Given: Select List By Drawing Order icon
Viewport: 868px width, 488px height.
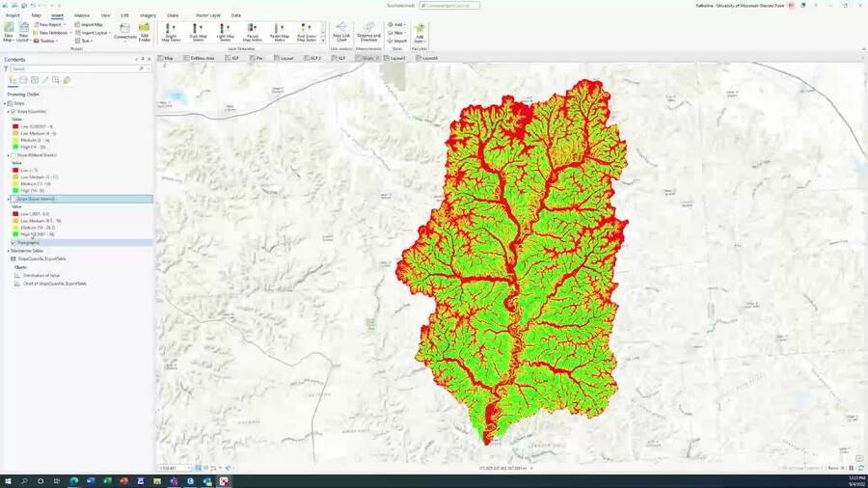Looking at the screenshot, I should 13,80.
